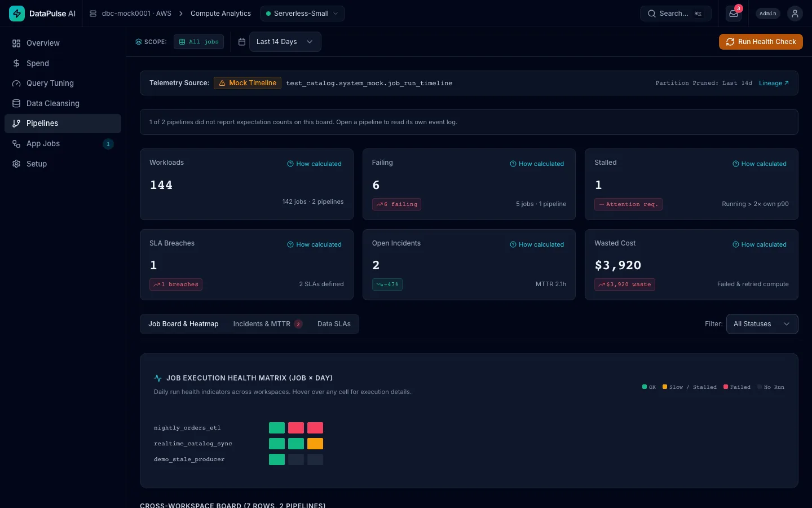Click the calendar icon beside date range
Viewport: 812px width, 508px height.
[242, 42]
